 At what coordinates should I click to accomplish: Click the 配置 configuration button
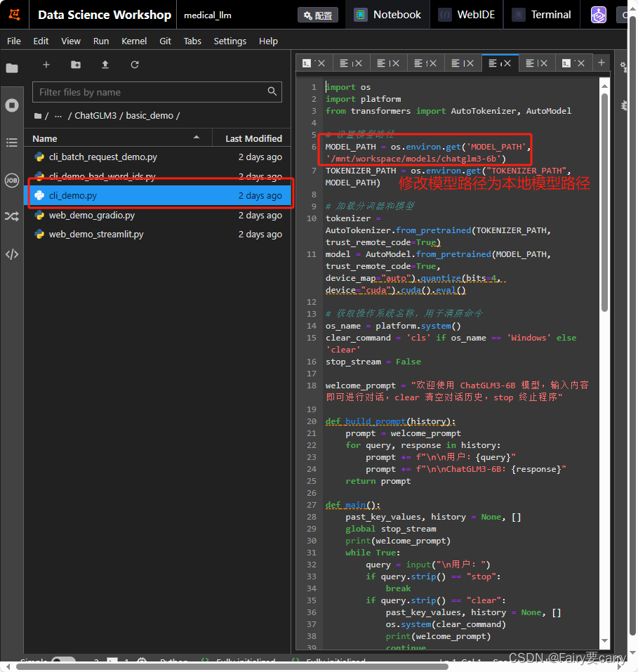(x=318, y=15)
